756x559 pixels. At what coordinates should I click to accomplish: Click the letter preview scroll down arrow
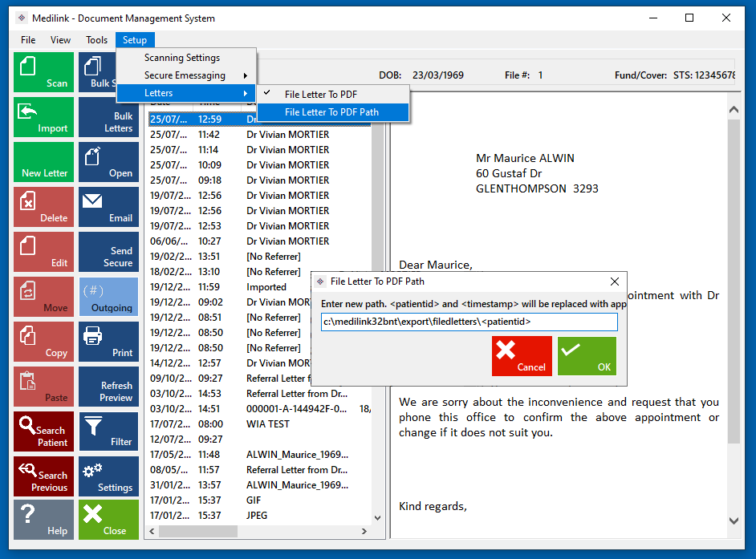[x=734, y=521]
